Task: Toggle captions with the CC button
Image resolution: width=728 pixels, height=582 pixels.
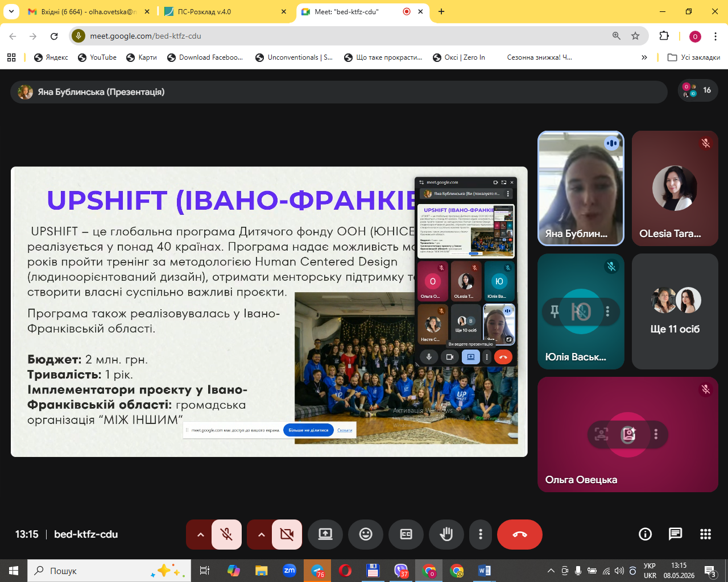Action: (x=406, y=534)
